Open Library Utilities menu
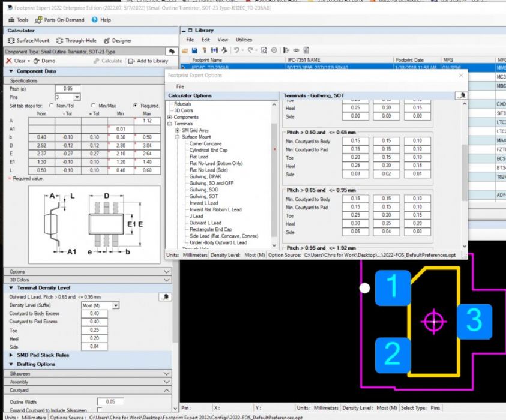The image size is (506, 420). click(x=244, y=40)
